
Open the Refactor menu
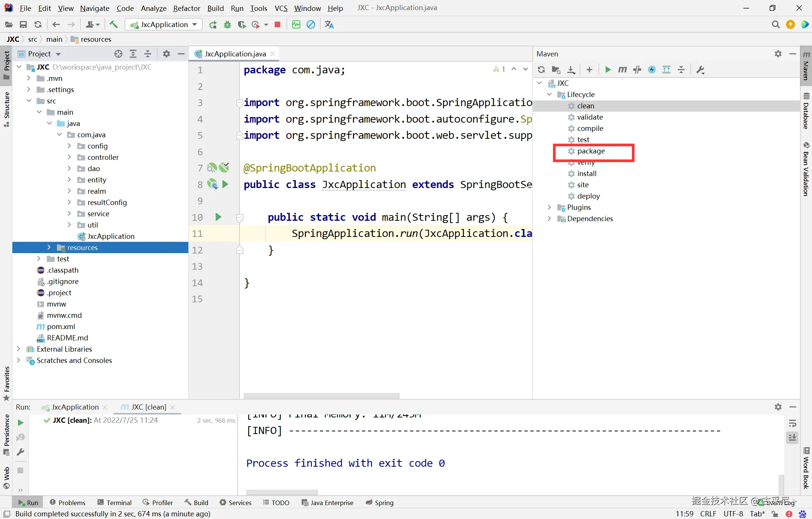(x=186, y=8)
